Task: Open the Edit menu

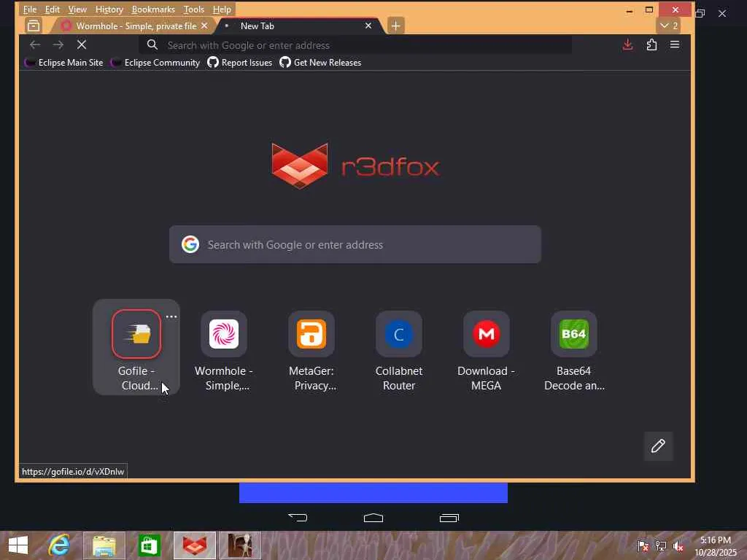Action: 53,9
